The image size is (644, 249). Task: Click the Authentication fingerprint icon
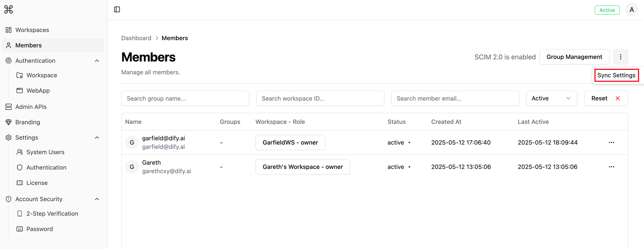[x=9, y=61]
